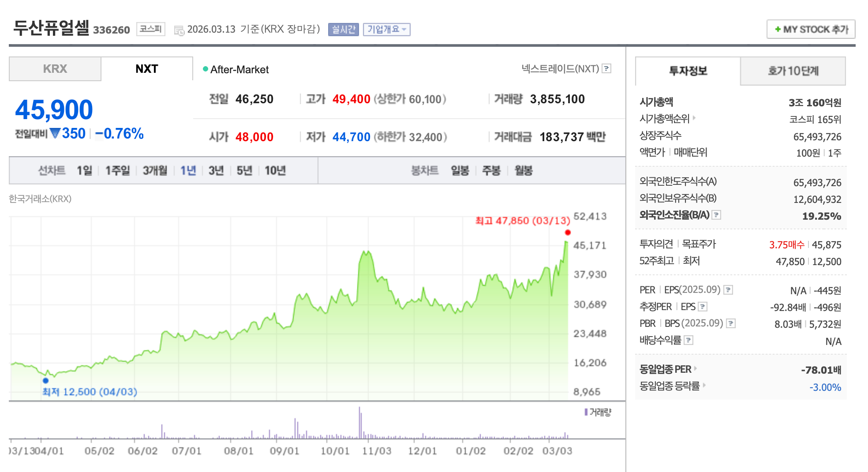Show the 5년 line chart
868x472 pixels.
[x=244, y=170]
